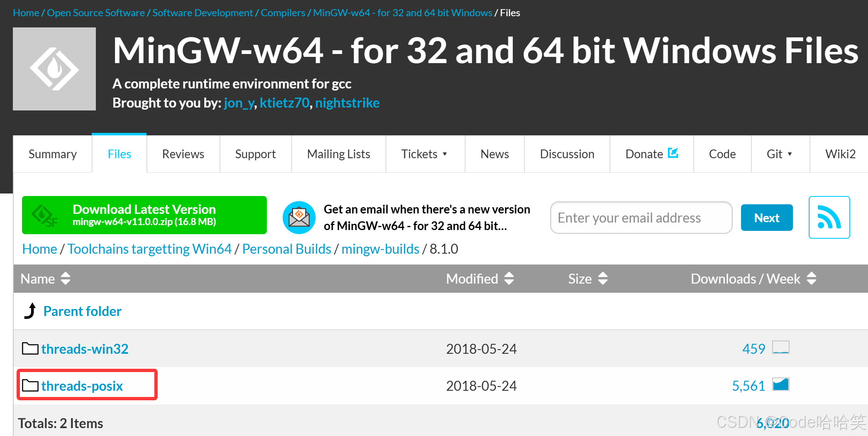Screen dimensions: 868x436
Task: Toggle sorting by Size column
Action: click(603, 279)
